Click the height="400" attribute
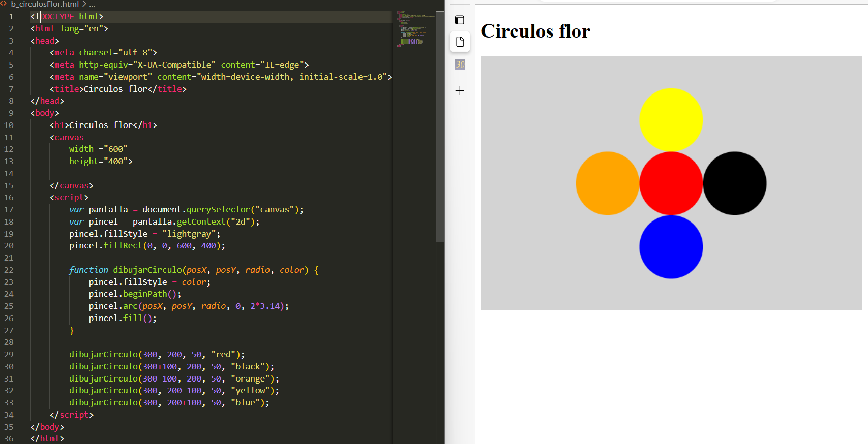The width and height of the screenshot is (868, 444). [x=101, y=162]
